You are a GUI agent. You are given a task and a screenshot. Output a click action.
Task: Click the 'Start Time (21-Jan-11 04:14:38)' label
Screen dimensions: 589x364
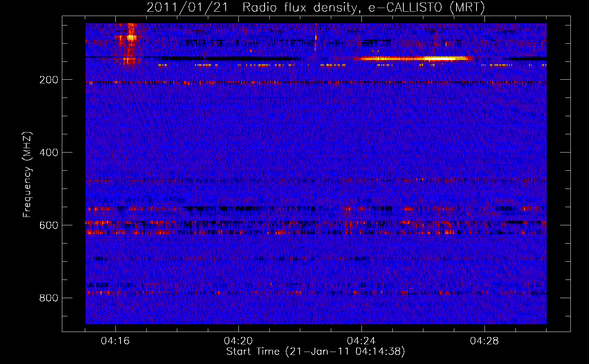316,352
